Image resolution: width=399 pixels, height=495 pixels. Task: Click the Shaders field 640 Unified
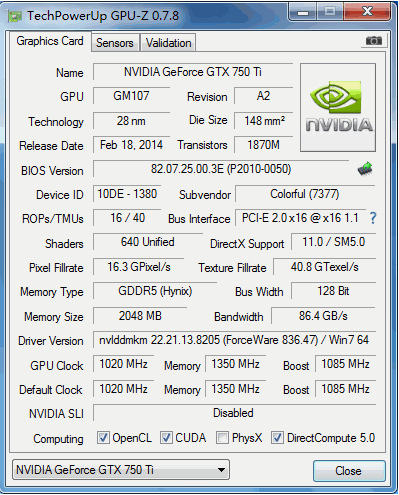(148, 242)
